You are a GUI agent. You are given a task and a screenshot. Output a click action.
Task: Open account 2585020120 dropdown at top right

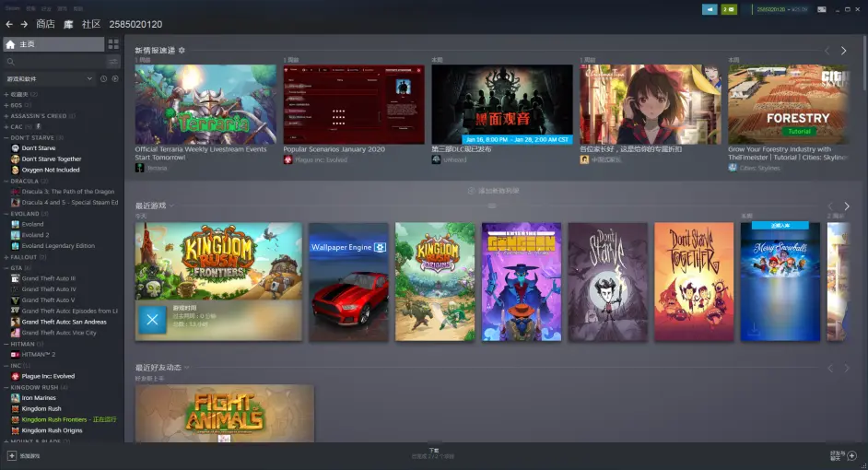(781, 9)
